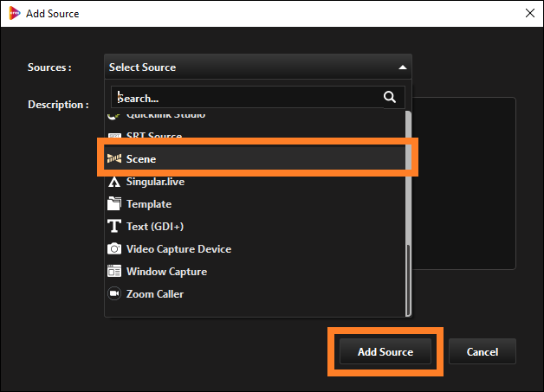Choose Scene from the source list
Image resolution: width=544 pixels, height=392 pixels.
point(255,158)
